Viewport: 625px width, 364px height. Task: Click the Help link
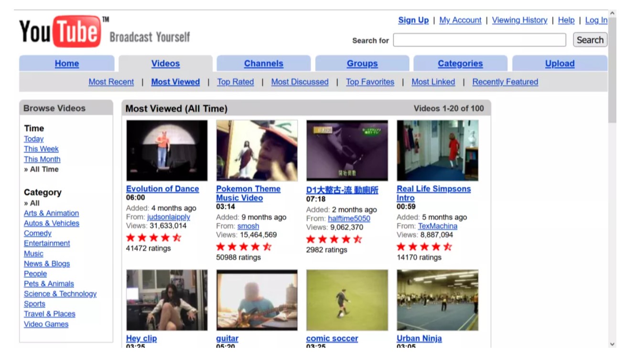click(566, 20)
